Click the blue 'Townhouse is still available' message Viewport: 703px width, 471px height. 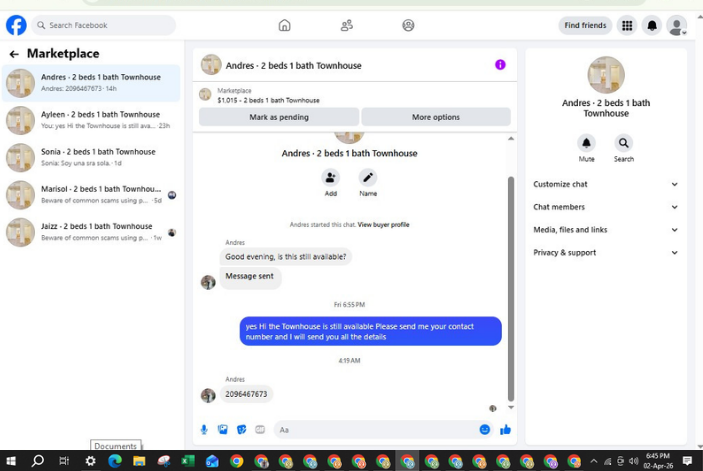(x=370, y=331)
